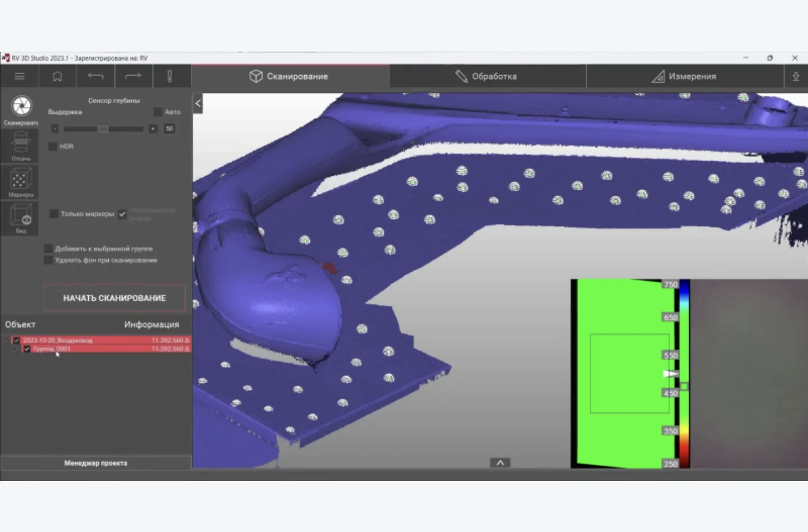The image size is (808, 532).
Task: Click the НАЧАТЬ СКАНИРОВАНИЕ button
Action: (x=114, y=298)
